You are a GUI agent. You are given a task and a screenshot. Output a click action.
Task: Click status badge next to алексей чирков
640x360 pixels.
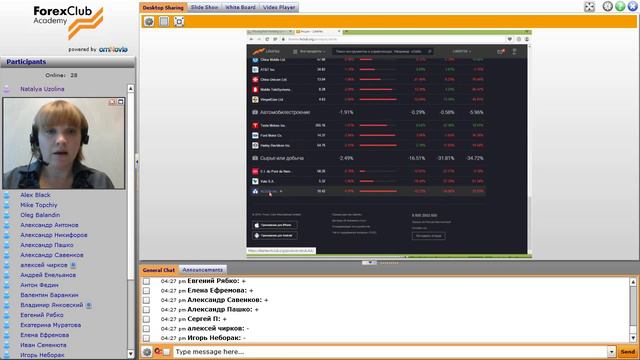(x=73, y=265)
